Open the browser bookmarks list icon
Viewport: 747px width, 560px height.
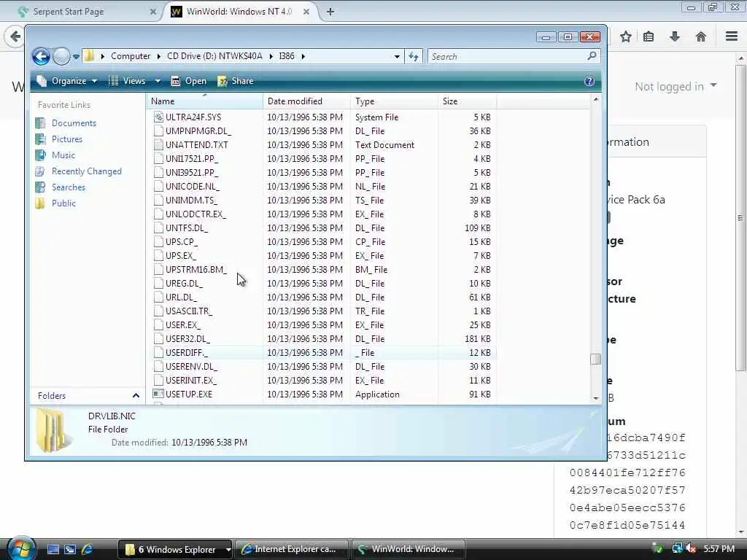pos(649,36)
